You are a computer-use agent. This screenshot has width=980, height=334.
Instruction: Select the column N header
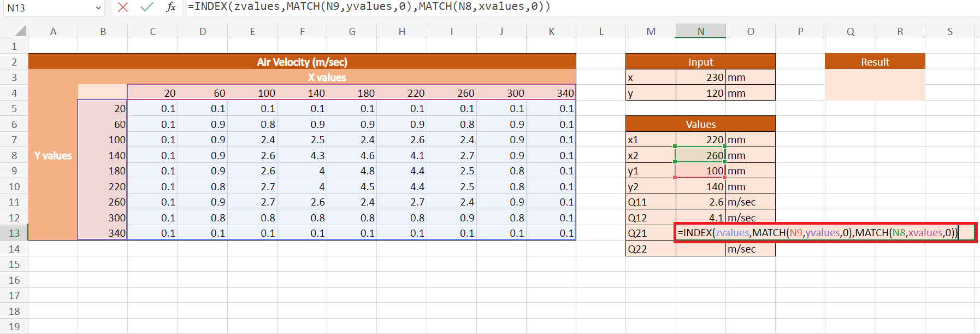click(700, 31)
